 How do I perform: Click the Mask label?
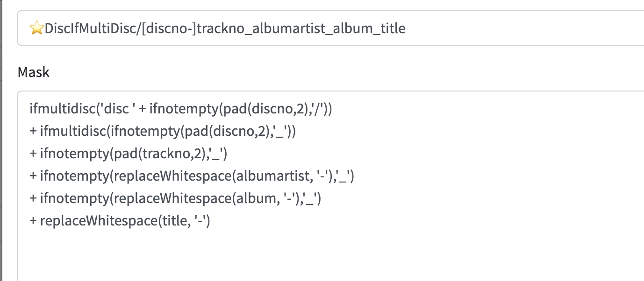33,72
